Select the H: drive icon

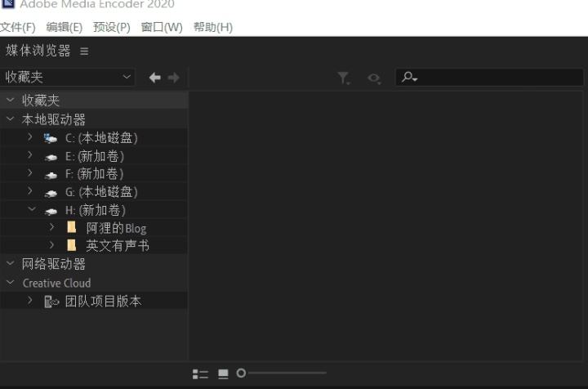(x=51, y=211)
